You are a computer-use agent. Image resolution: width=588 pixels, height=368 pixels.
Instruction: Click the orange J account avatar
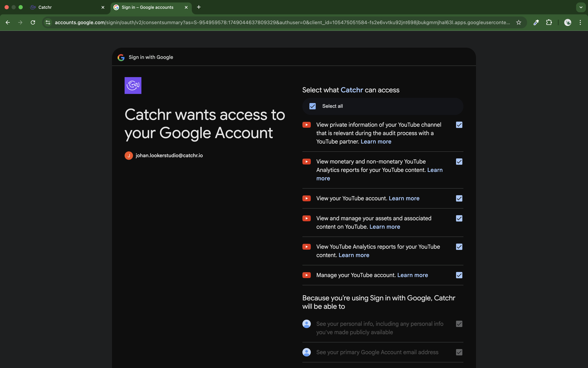129,156
